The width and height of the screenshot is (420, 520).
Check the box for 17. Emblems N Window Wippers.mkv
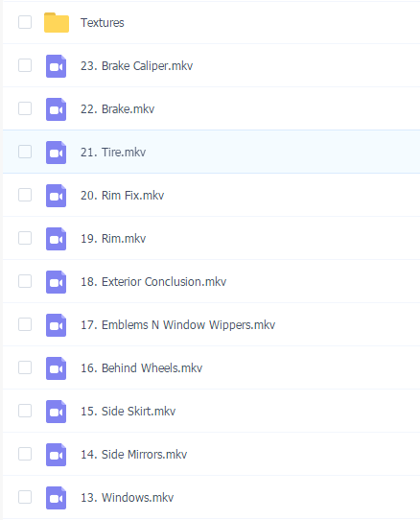click(x=25, y=324)
